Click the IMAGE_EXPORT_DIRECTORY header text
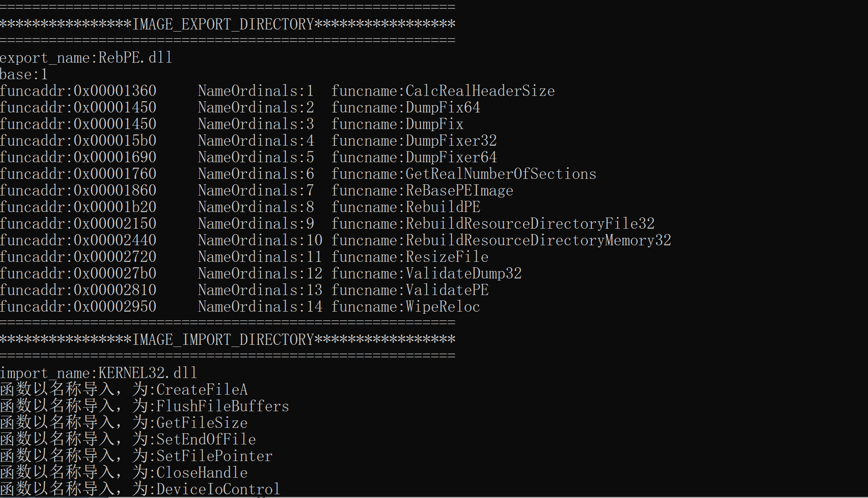The width and height of the screenshot is (868, 498). coord(223,24)
